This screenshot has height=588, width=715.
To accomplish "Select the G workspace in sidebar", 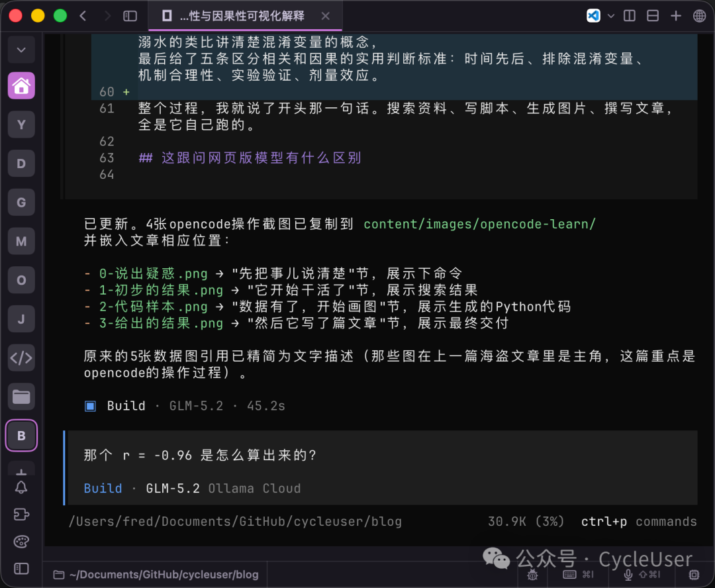I will point(21,202).
